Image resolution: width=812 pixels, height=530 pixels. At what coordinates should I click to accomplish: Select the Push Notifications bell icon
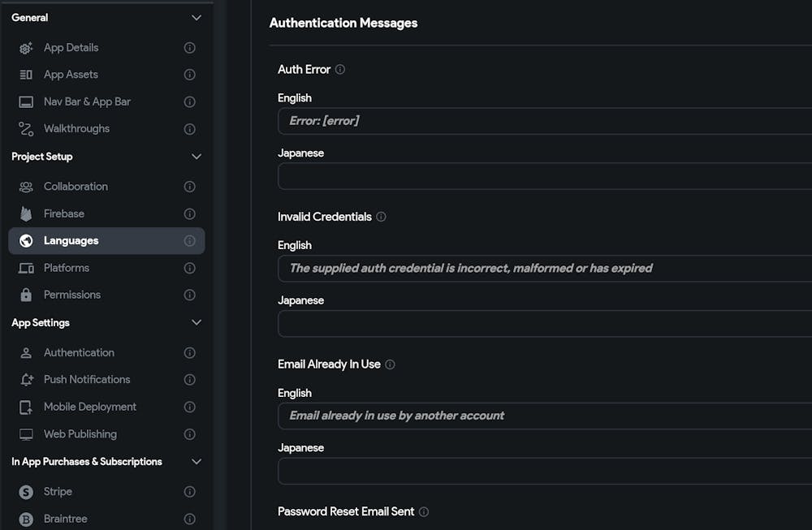tap(25, 379)
